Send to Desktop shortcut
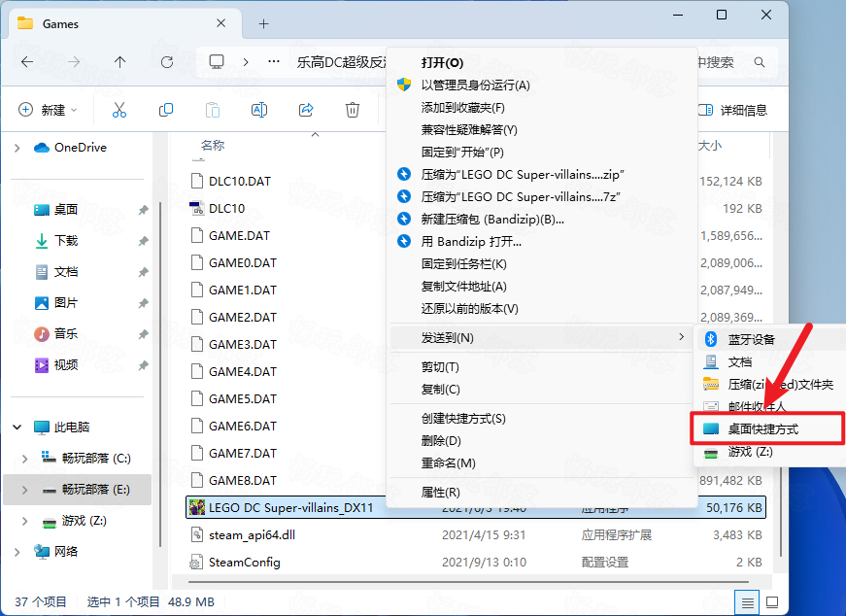Image resolution: width=846 pixels, height=616 pixels. 768,429
